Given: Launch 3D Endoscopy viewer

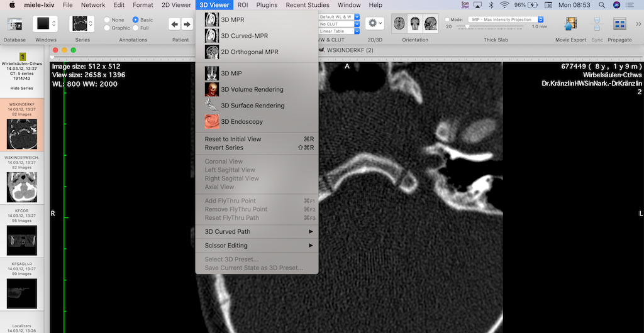Looking at the screenshot, I should point(241,122).
